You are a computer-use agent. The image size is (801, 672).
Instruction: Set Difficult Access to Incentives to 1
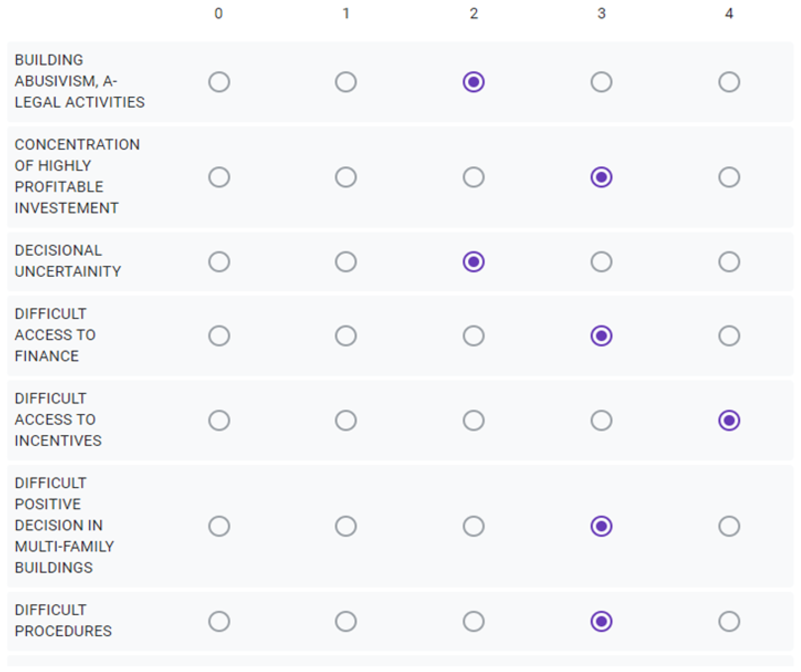[346, 421]
